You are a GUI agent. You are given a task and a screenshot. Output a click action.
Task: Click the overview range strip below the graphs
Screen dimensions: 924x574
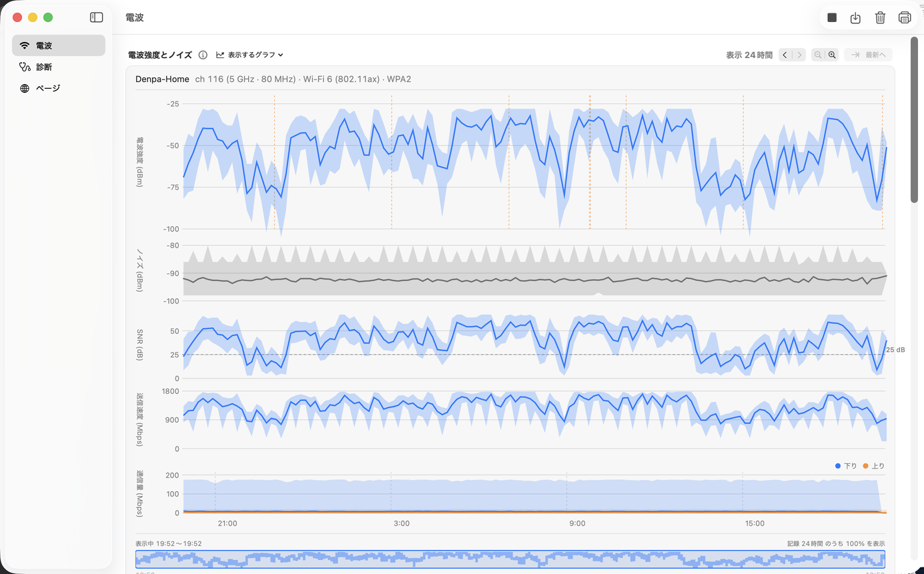[510, 559]
